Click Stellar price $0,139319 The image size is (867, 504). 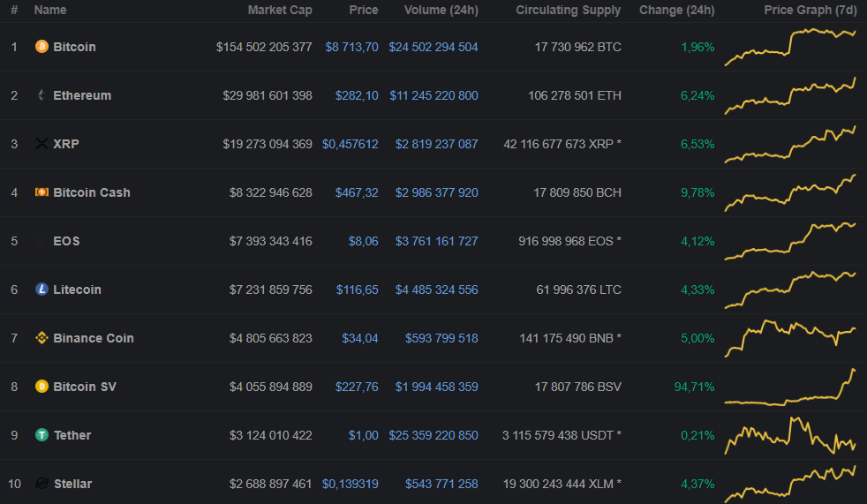click(350, 484)
